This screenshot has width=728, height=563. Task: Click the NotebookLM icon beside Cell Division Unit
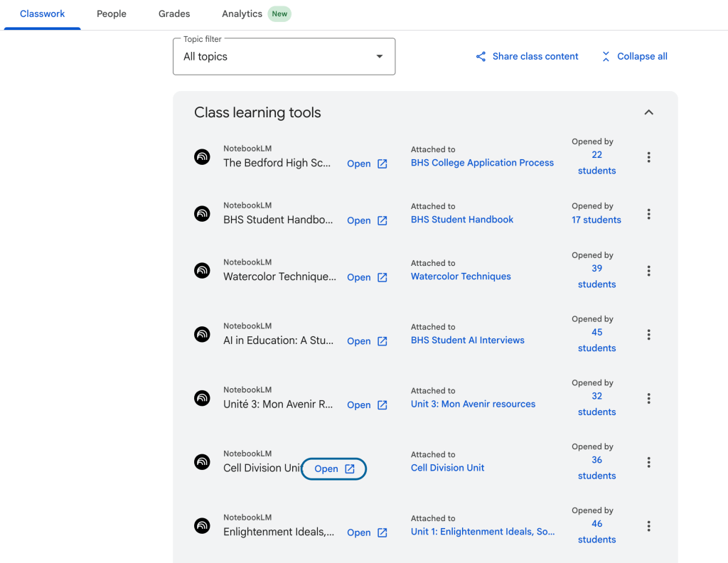[x=203, y=462]
